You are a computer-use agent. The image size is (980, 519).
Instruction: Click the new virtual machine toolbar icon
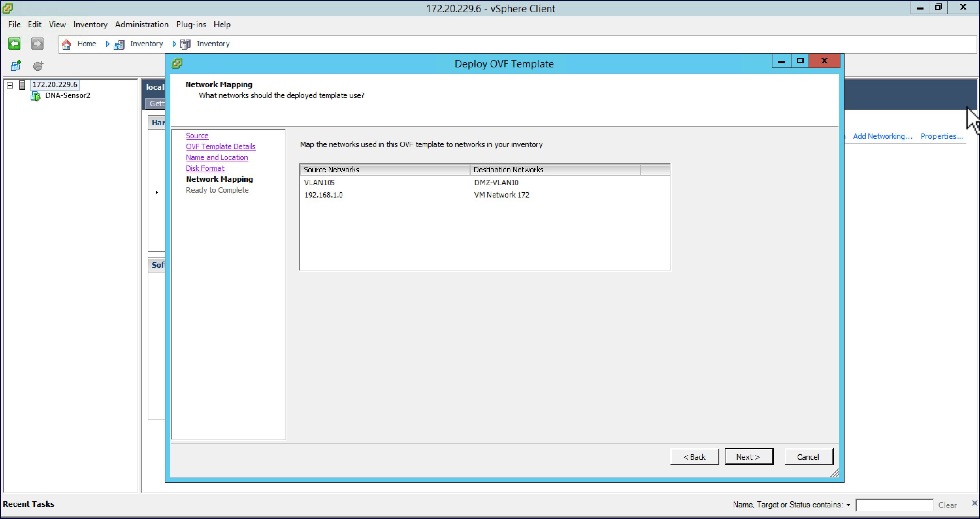[16, 66]
